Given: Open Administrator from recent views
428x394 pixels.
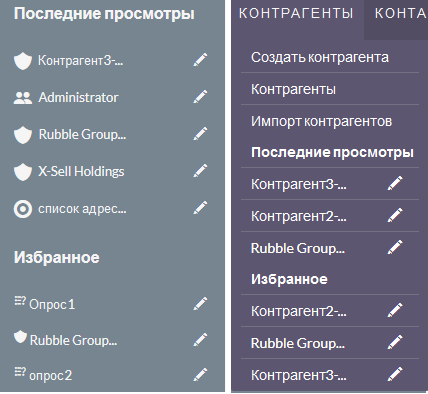Looking at the screenshot, I should (x=78, y=97).
